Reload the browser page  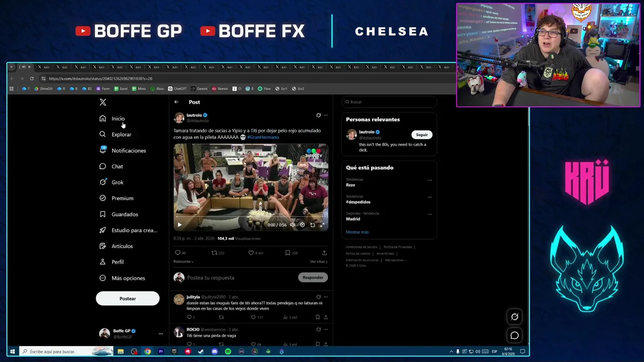coord(32,78)
